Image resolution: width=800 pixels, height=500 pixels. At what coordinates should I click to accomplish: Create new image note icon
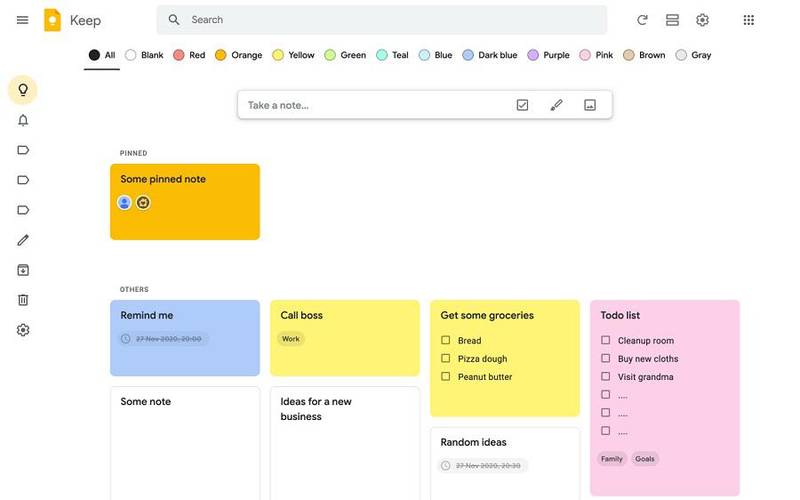(590, 105)
